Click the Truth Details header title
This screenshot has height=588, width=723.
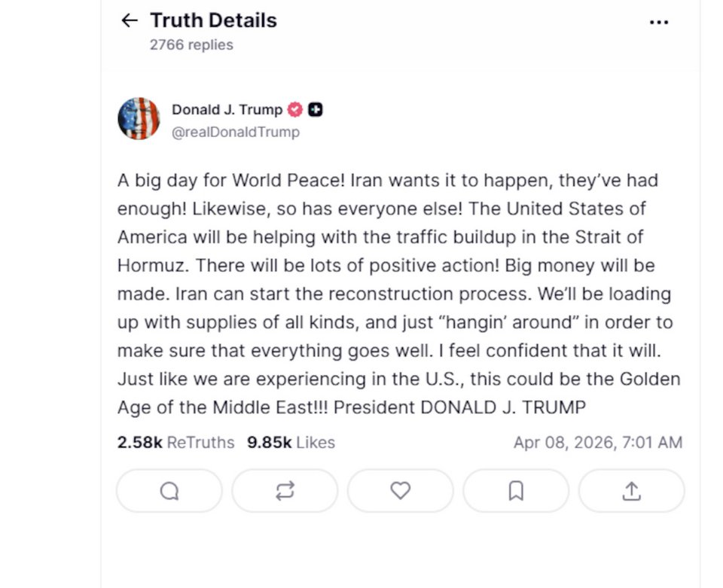coord(213,20)
